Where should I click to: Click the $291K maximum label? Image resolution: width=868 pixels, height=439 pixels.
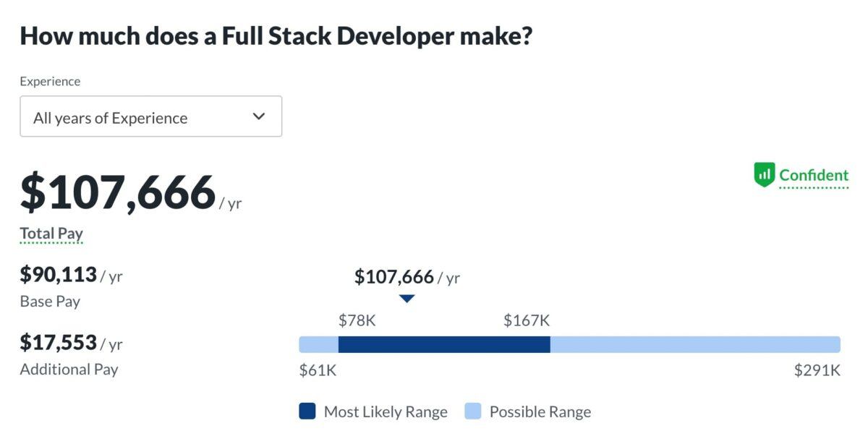817,370
